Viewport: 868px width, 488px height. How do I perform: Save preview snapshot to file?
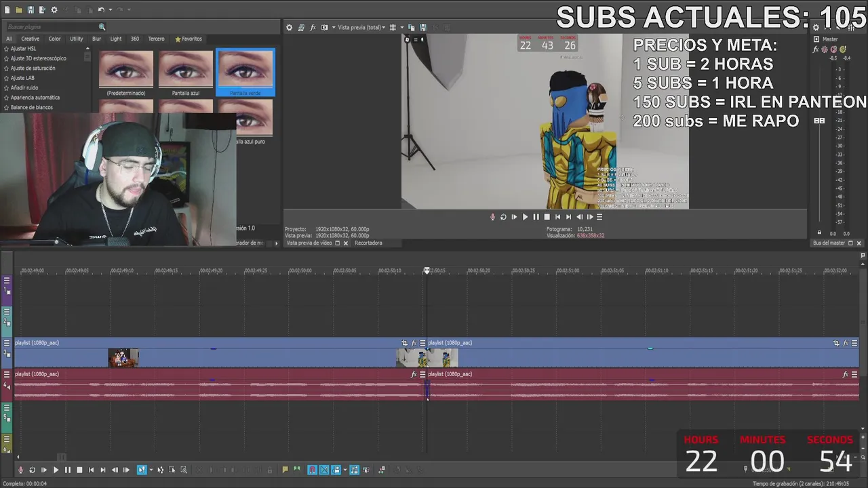(423, 27)
